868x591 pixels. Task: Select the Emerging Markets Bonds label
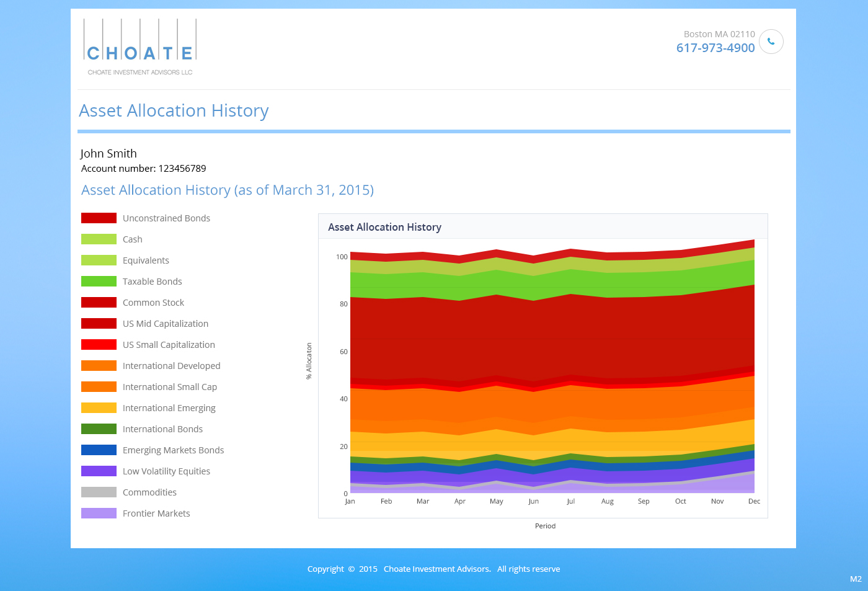coord(173,450)
